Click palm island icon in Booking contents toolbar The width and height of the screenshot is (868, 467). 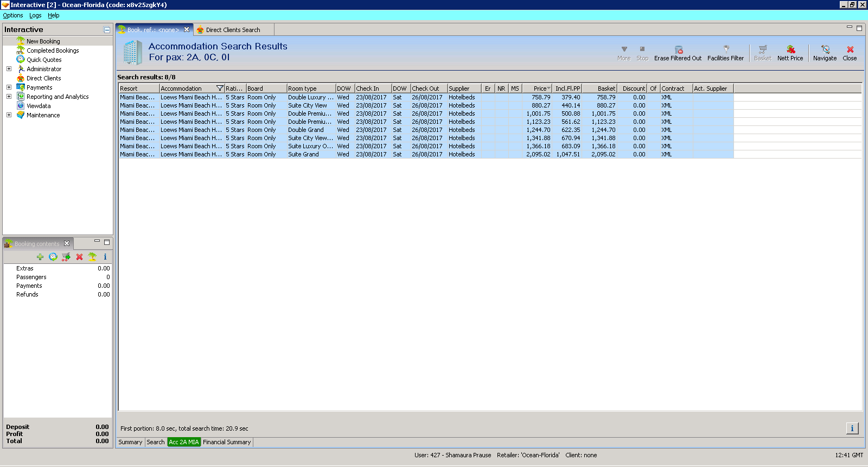pyautogui.click(x=92, y=257)
